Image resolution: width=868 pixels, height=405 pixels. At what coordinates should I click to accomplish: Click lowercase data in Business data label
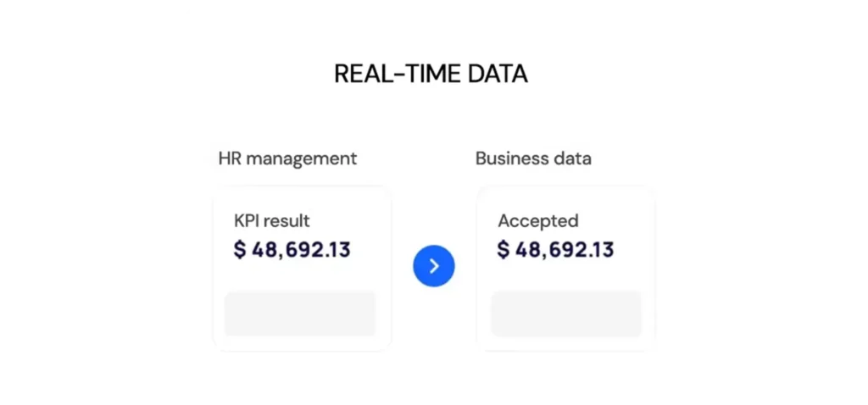point(572,158)
